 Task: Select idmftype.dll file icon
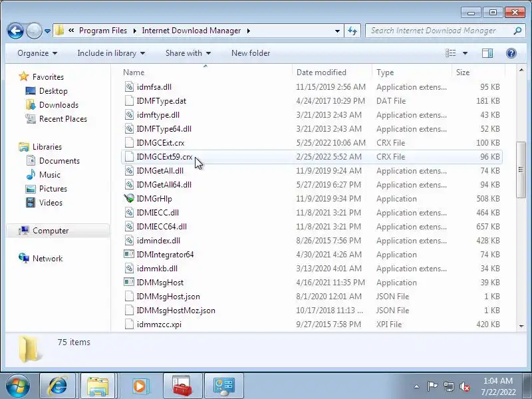pyautogui.click(x=129, y=115)
